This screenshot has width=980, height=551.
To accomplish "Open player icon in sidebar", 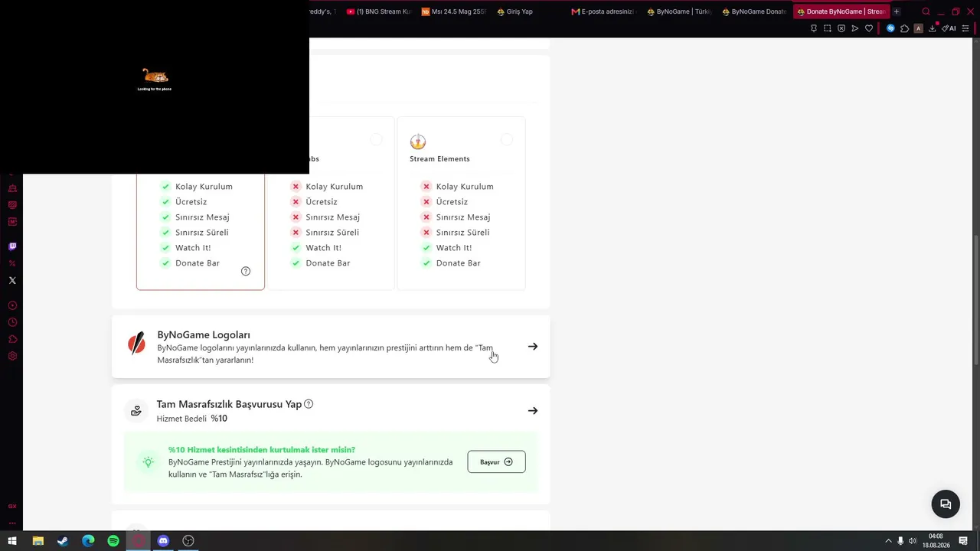I will [12, 305].
